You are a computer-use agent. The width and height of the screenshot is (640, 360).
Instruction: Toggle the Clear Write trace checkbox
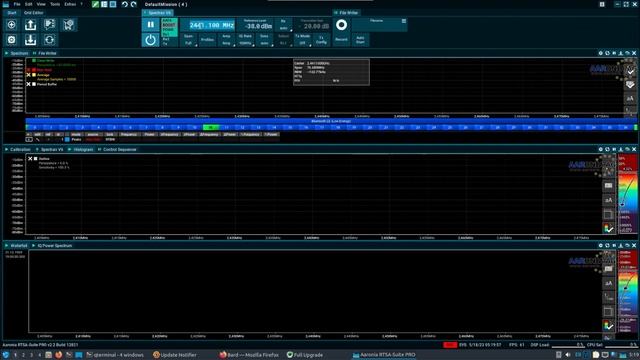34,60
